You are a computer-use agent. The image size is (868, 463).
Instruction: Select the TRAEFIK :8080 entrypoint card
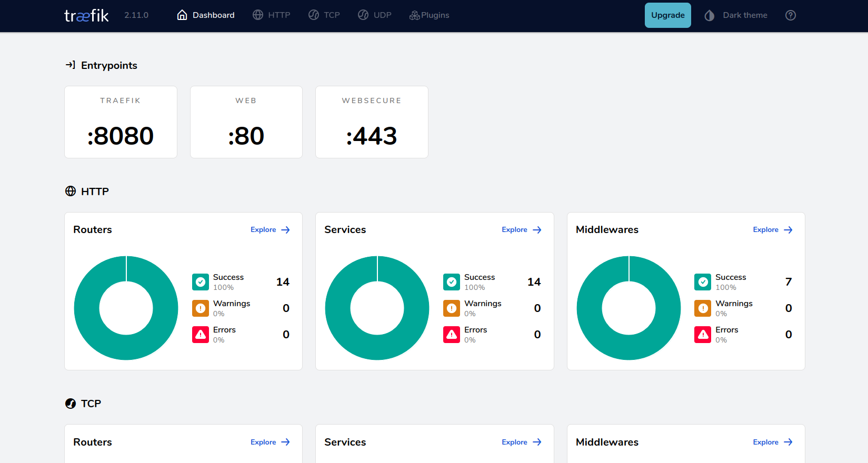121,122
